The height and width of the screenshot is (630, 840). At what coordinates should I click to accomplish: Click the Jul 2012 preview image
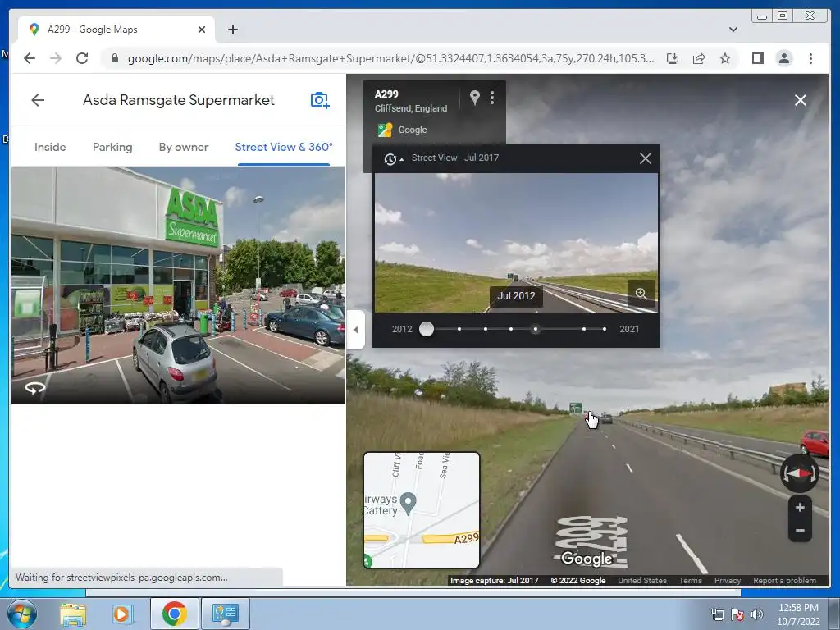coord(516,243)
